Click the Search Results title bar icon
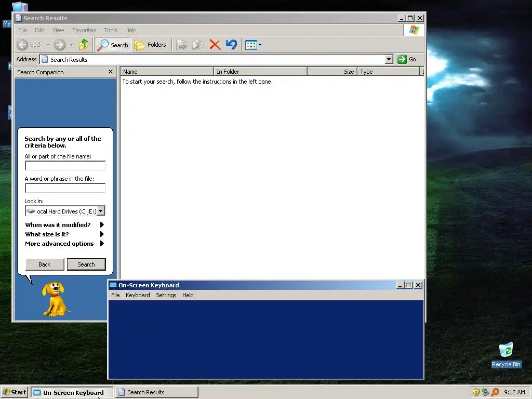The width and height of the screenshot is (532, 399). click(19, 18)
